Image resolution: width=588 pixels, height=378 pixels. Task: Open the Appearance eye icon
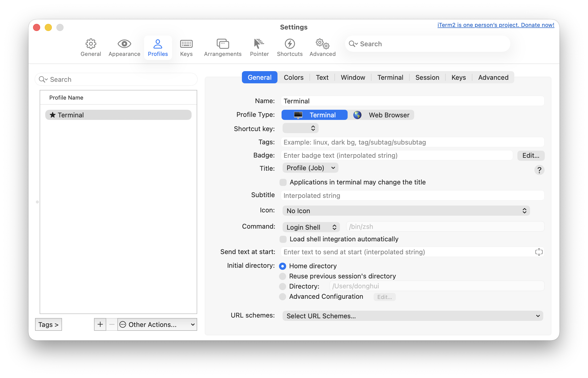(x=124, y=44)
